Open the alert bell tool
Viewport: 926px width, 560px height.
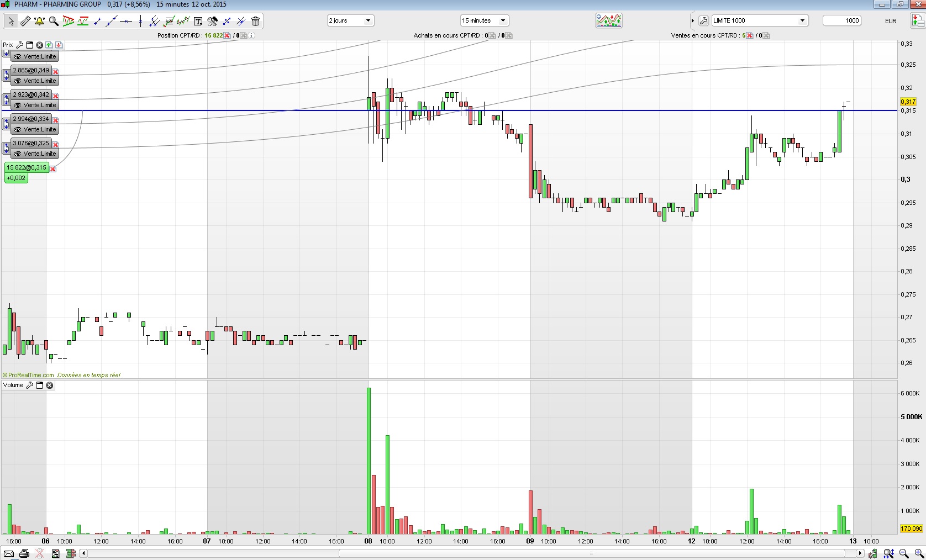(x=39, y=21)
